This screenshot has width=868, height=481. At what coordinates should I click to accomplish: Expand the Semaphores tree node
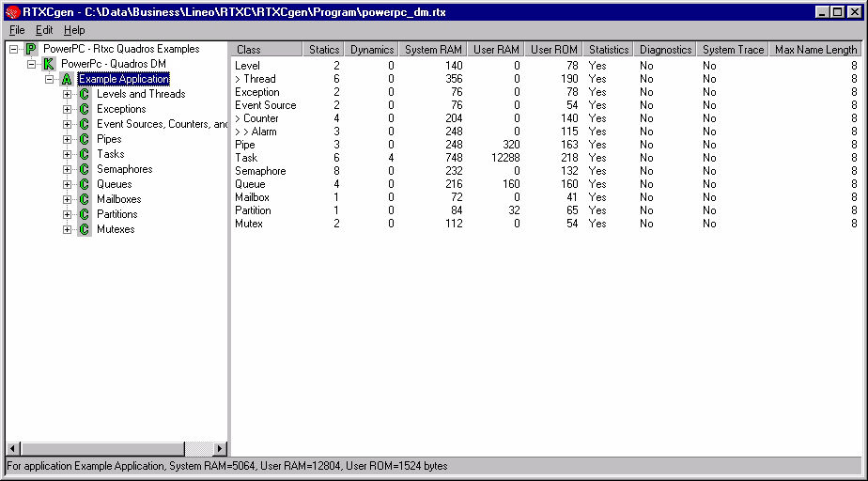tap(67, 169)
